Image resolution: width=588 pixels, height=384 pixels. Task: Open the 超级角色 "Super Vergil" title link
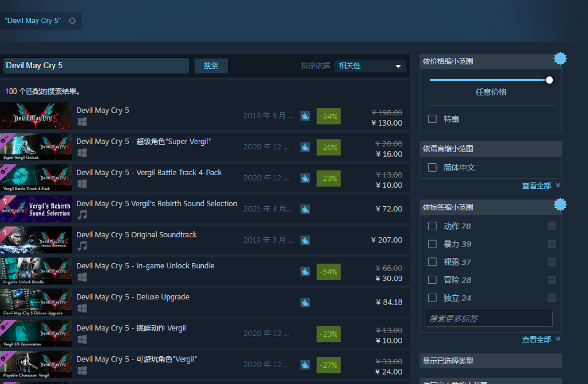tap(144, 141)
